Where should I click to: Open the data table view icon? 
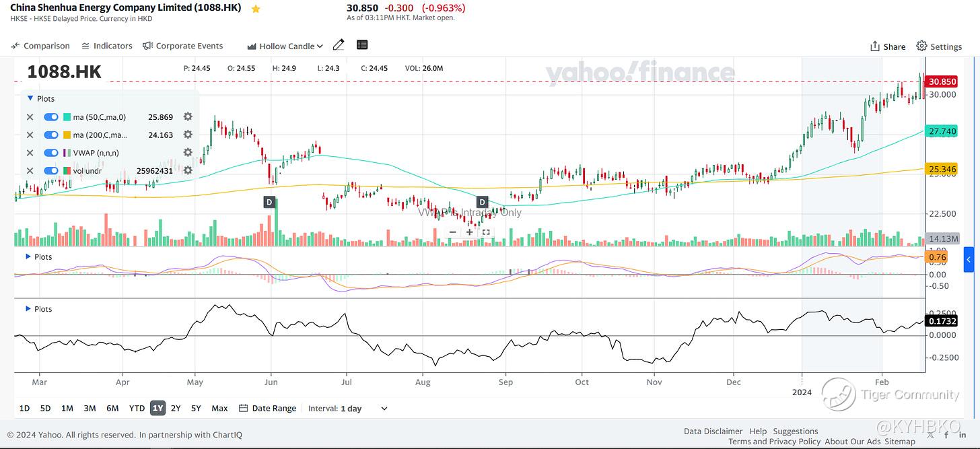point(362,45)
